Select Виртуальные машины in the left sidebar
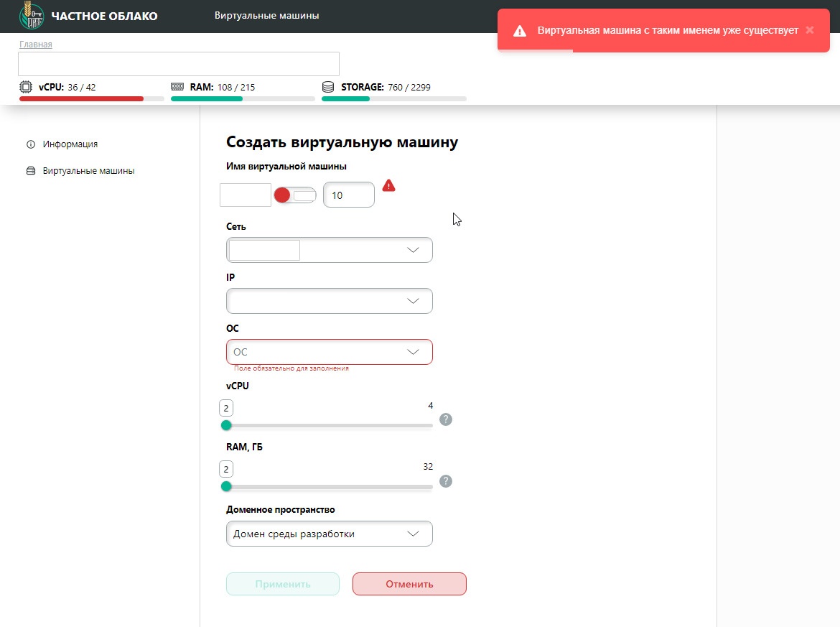This screenshot has height=627, width=840. click(88, 171)
